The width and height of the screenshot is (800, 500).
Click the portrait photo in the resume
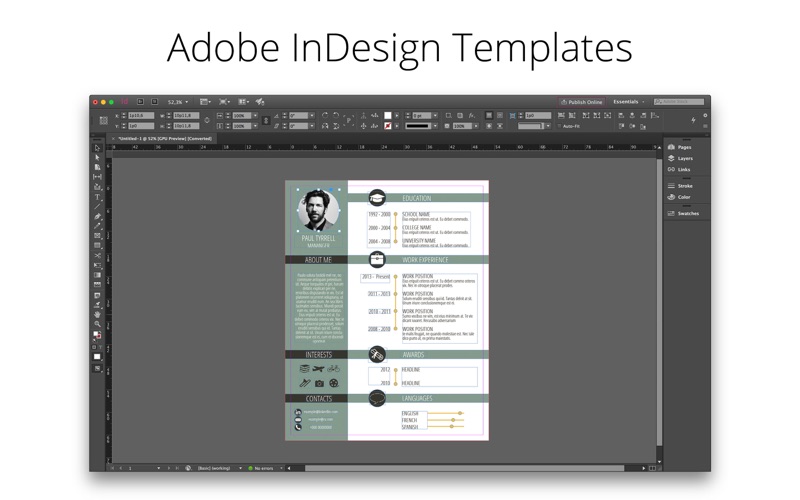[318, 210]
